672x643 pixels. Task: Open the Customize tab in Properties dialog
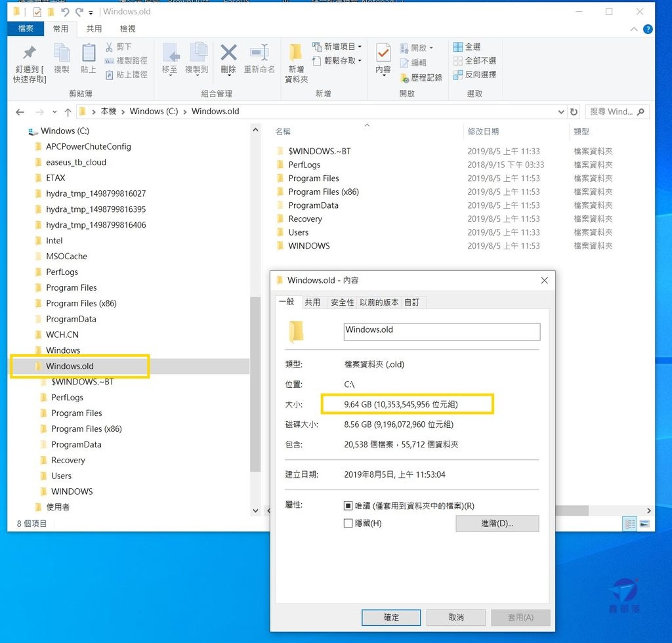click(412, 302)
